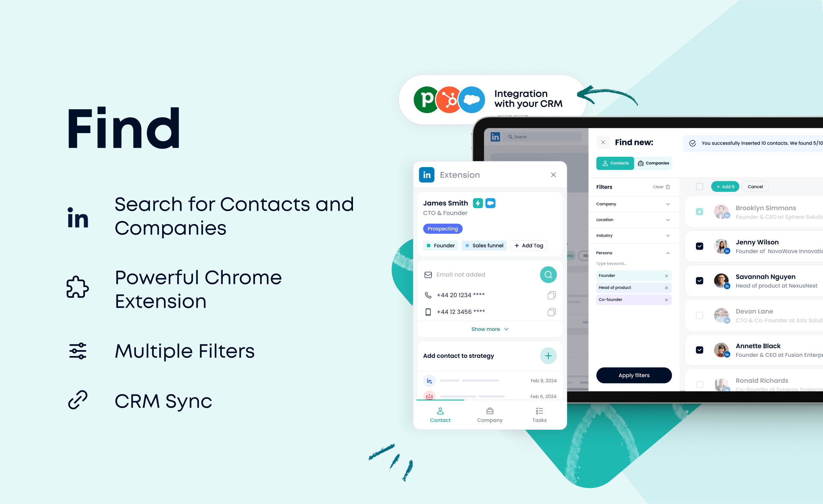Viewport: 823px width, 504px height.
Task: Switch to the Companies tab
Action: (x=654, y=163)
